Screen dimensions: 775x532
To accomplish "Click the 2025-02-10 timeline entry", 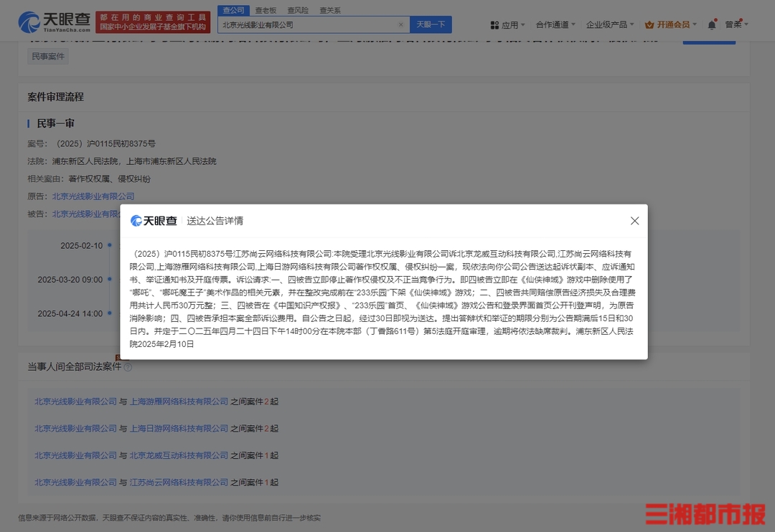I will click(82, 245).
